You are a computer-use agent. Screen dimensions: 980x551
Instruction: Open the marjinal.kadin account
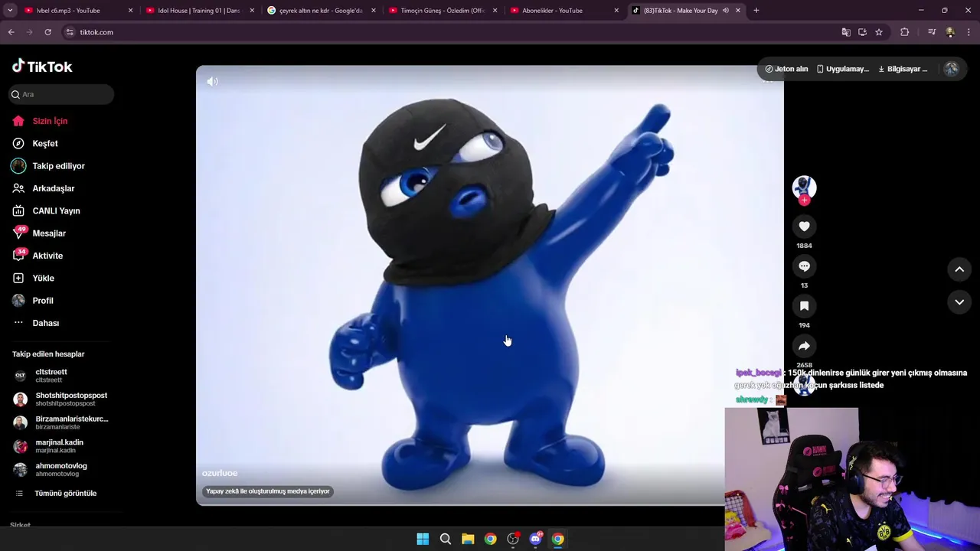point(61,446)
